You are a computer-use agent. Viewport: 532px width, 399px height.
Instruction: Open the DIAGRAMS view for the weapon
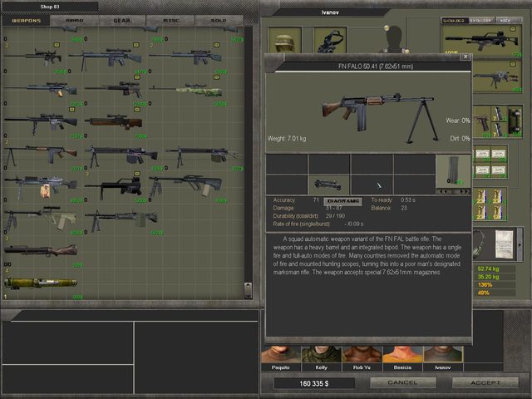tap(343, 201)
